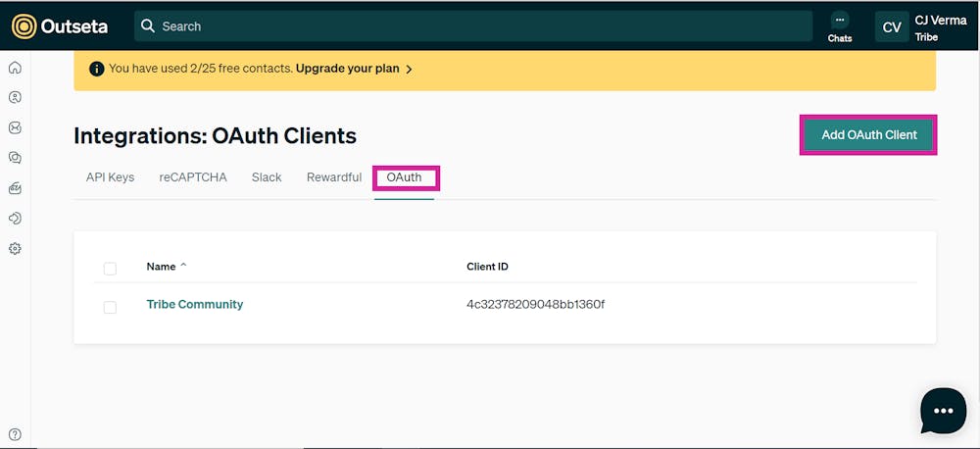Open the Home icon in sidebar
This screenshot has height=449, width=980.
pyautogui.click(x=15, y=68)
